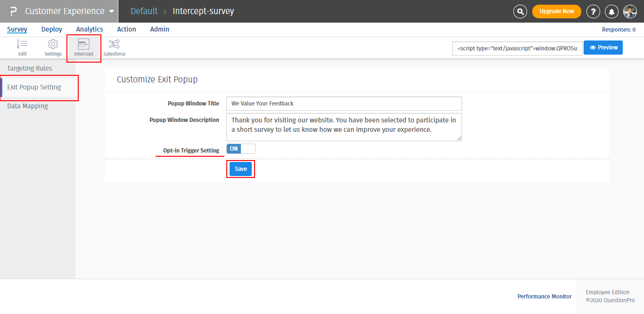Open the Default breadcrumb menu

point(144,11)
